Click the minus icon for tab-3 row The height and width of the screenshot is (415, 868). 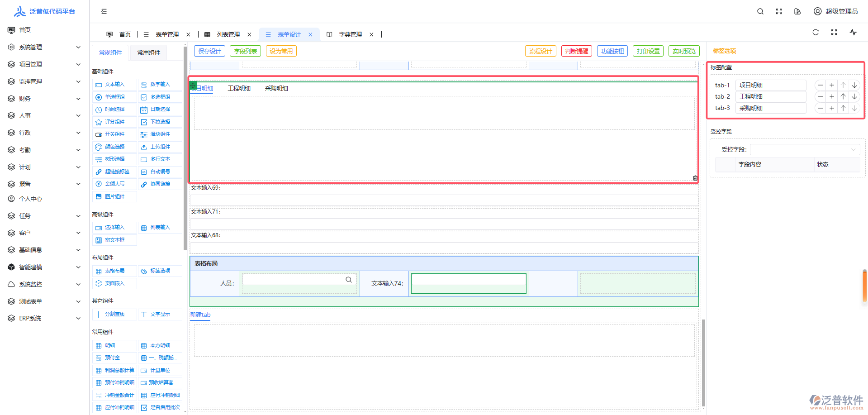(820, 108)
